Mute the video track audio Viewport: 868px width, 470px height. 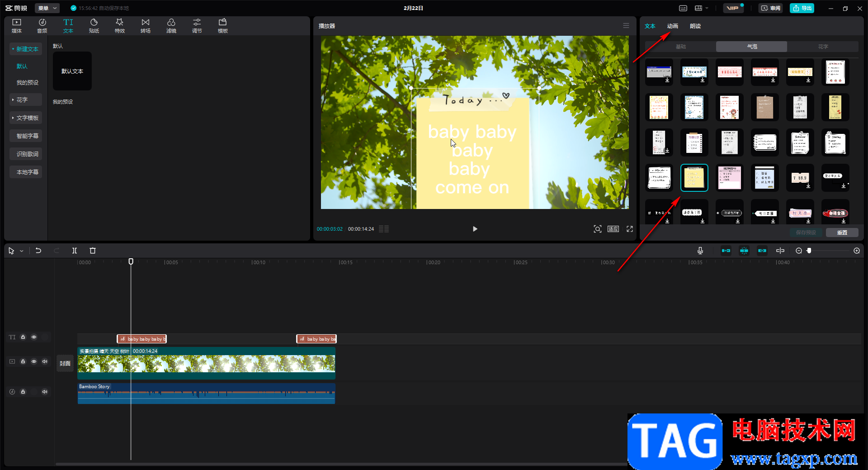point(45,361)
